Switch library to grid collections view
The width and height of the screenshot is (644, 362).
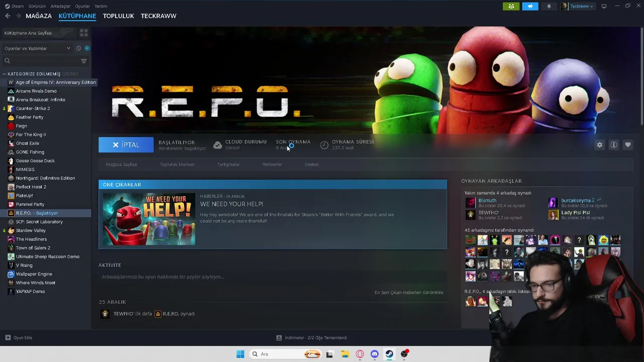tap(84, 33)
